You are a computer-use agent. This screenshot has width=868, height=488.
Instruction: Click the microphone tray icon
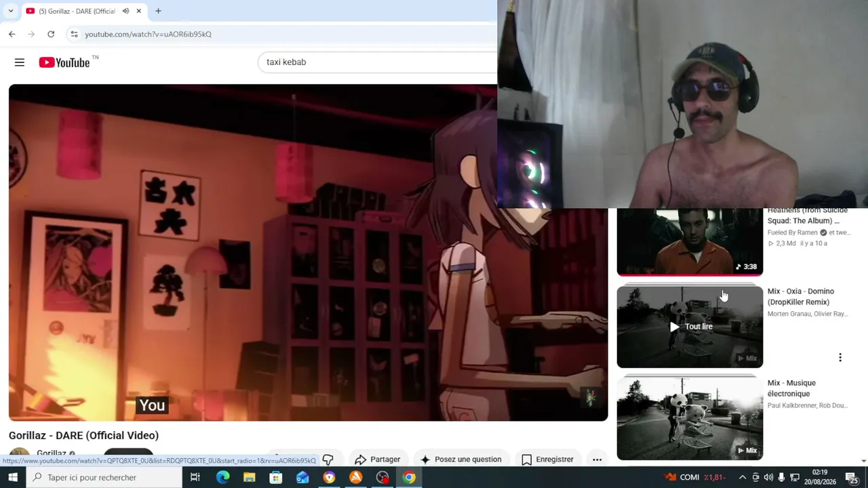781,477
